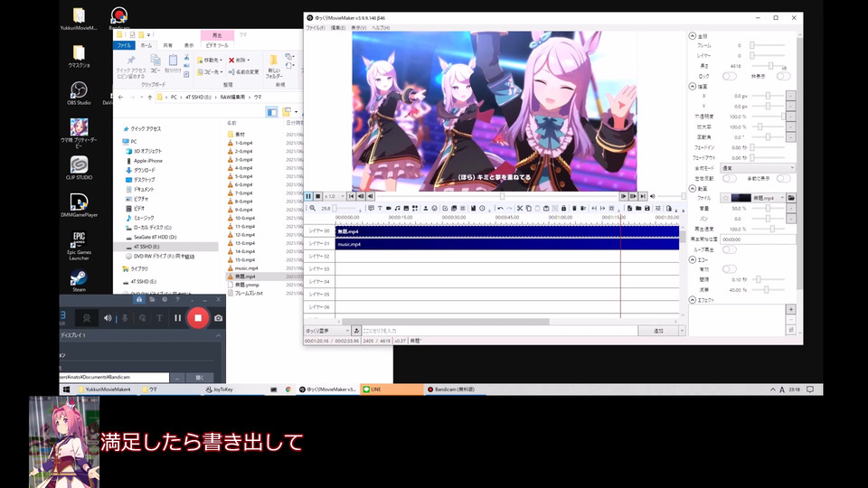Click the Bandicam lock icon in its title bar
This screenshot has height=488, width=868.
139,299
